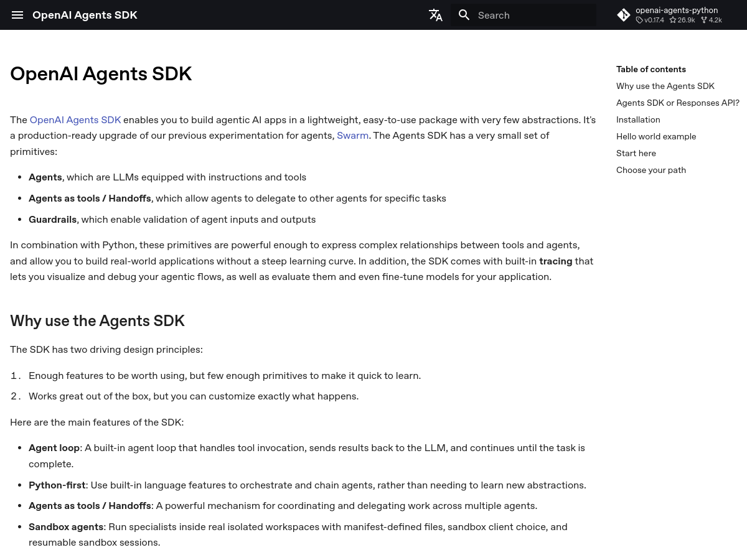The image size is (747, 560).
Task: Open the language selector icon
Action: coord(436,15)
